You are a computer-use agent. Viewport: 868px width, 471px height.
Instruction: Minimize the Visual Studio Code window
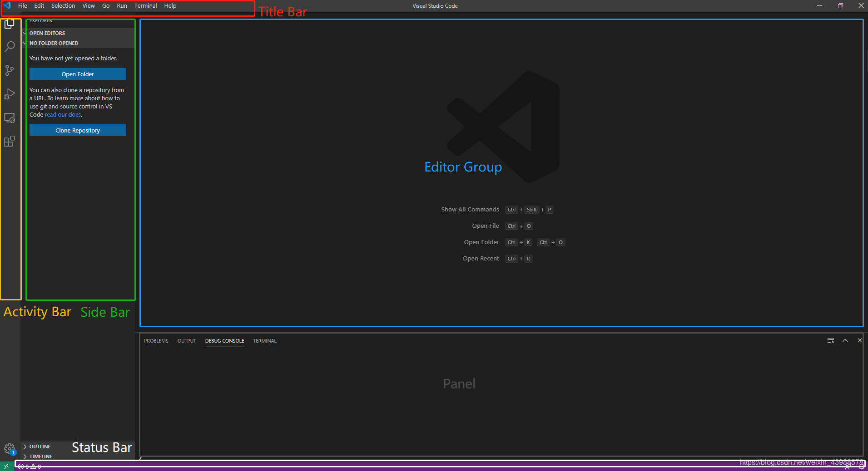point(819,6)
